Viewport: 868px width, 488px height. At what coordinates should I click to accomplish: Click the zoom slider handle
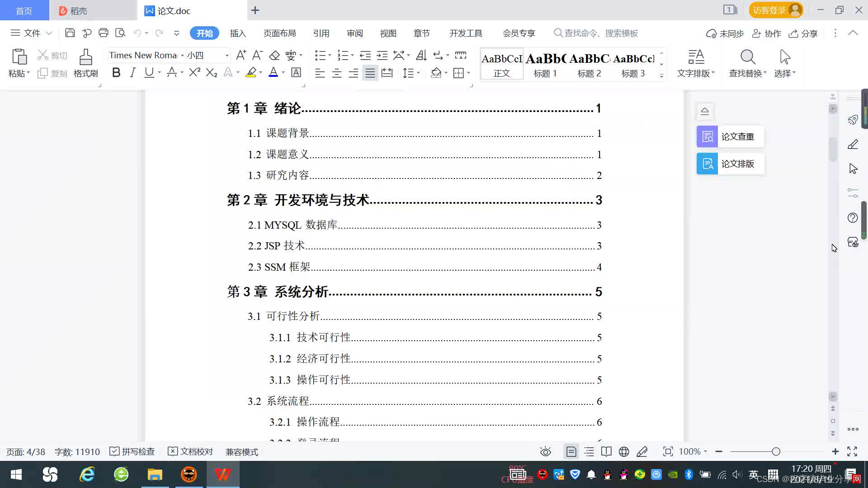[776, 452]
